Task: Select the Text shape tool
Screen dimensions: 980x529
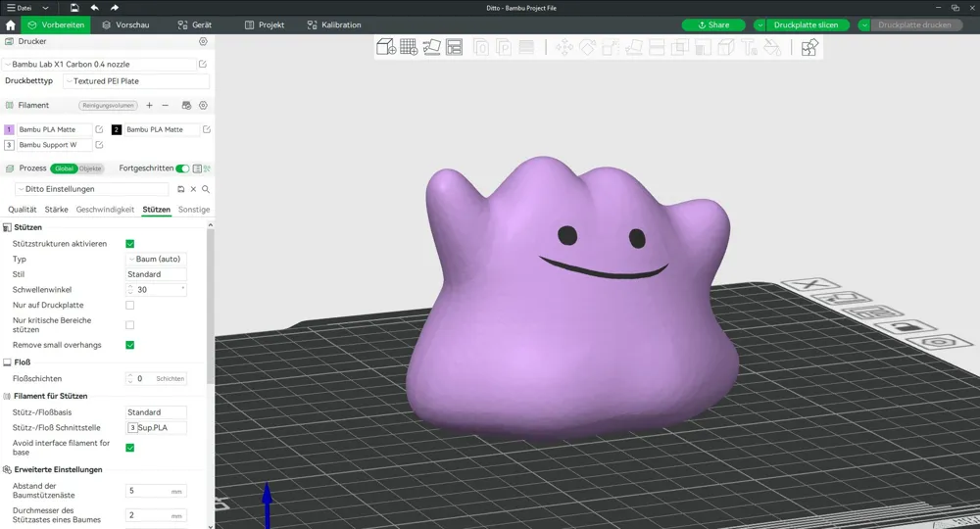Action: click(749, 47)
